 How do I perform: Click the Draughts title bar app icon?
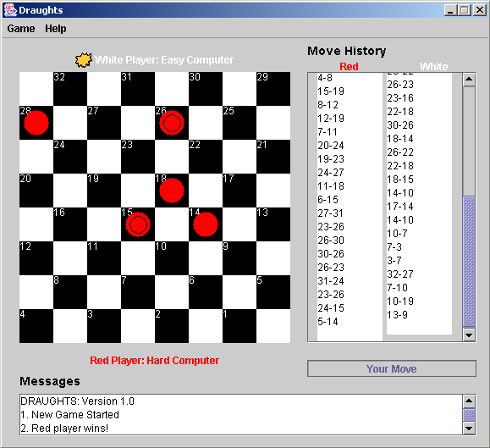(10, 10)
